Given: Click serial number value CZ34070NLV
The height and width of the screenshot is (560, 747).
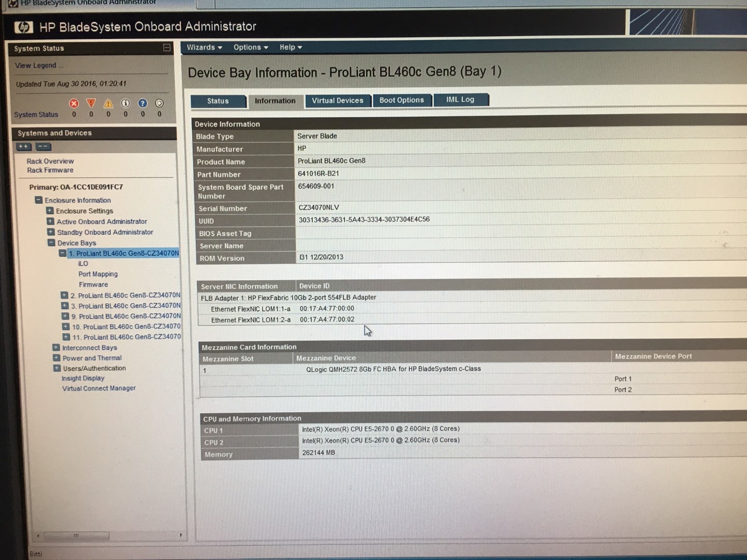Looking at the screenshot, I should coord(319,207).
